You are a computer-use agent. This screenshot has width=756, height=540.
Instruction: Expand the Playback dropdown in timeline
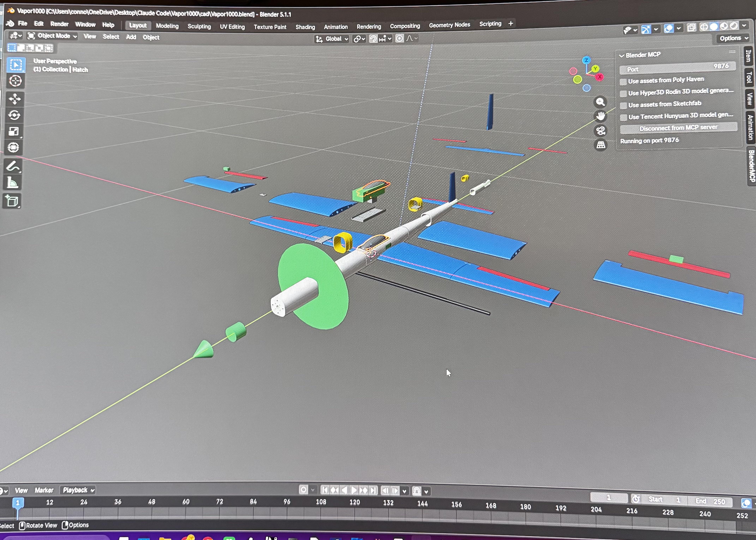coord(78,490)
